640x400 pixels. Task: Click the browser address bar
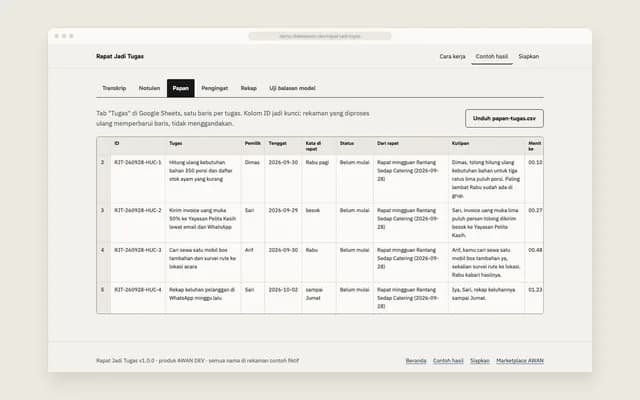[x=320, y=36]
